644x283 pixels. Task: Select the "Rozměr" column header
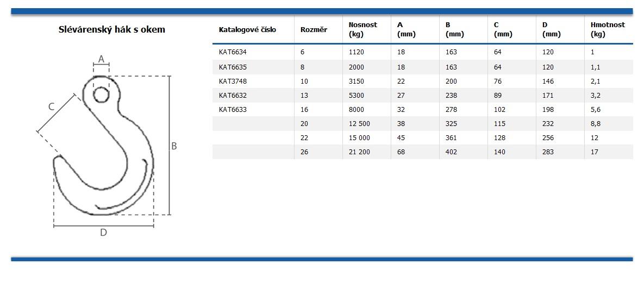pos(314,30)
